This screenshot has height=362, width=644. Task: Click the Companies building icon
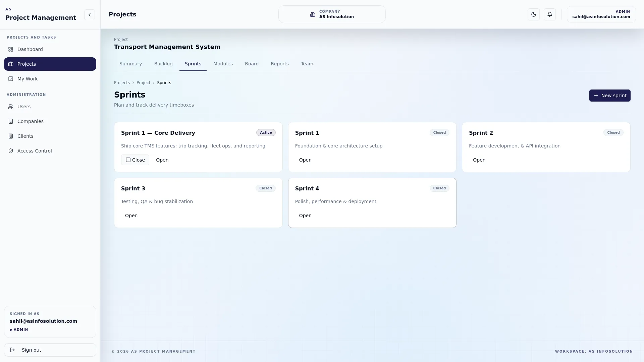[x=11, y=121]
